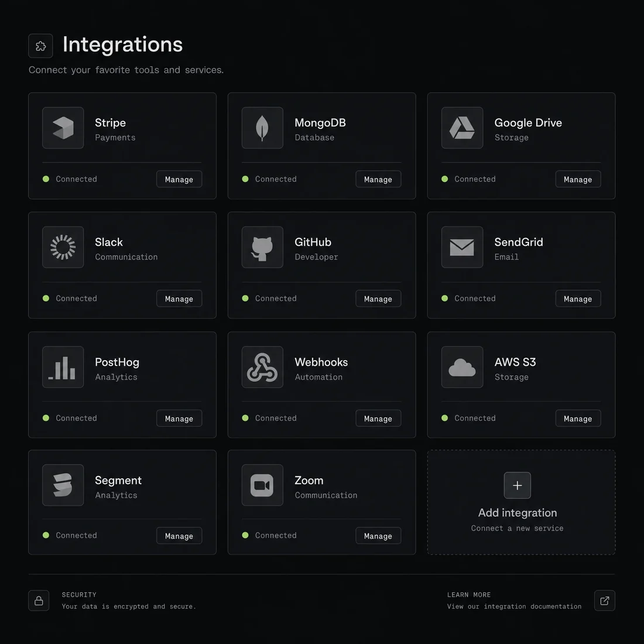Viewport: 644px width, 644px height.
Task: Manage the Segment integration
Action: pos(179,536)
